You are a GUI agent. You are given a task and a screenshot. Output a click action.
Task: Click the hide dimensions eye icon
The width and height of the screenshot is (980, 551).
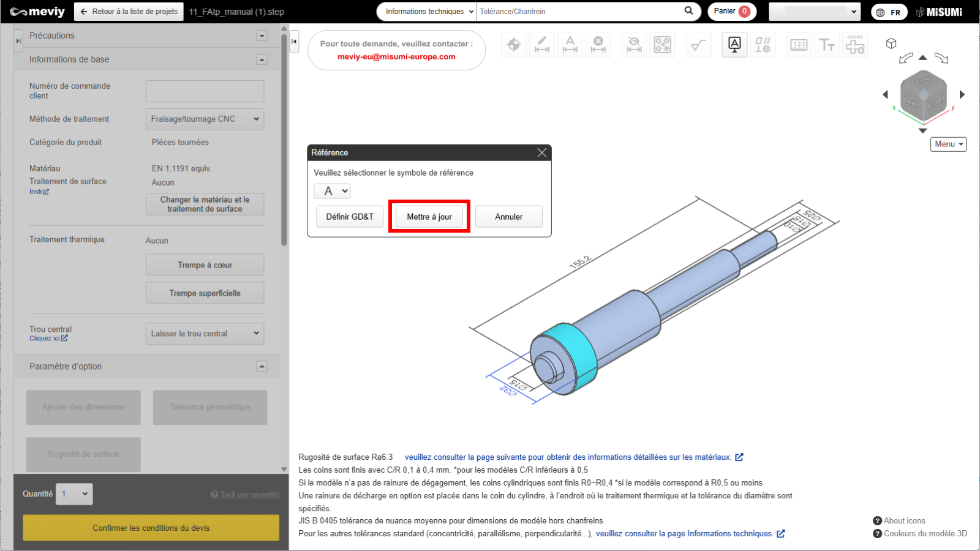pos(634,45)
